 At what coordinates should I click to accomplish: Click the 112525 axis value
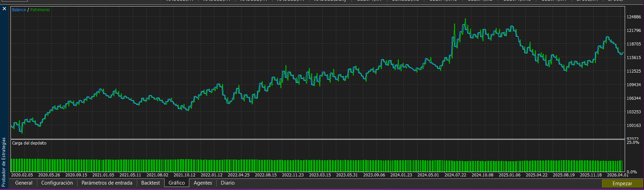(x=634, y=71)
